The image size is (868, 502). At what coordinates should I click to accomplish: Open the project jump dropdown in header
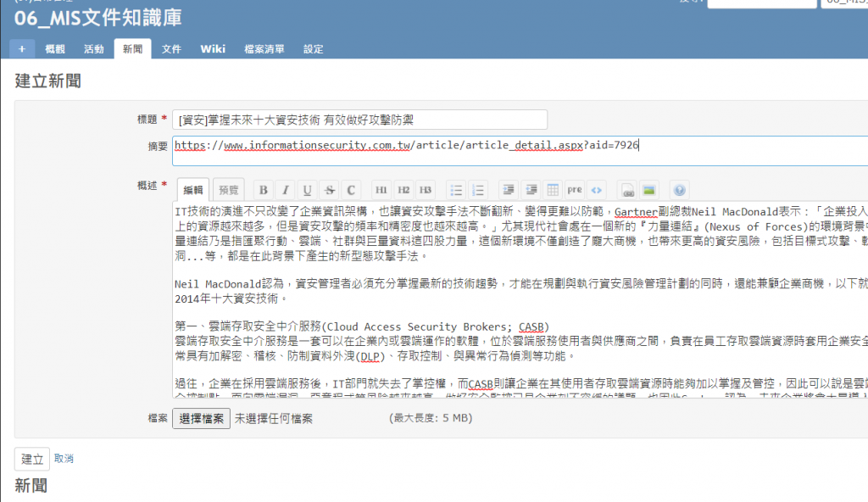point(844,3)
